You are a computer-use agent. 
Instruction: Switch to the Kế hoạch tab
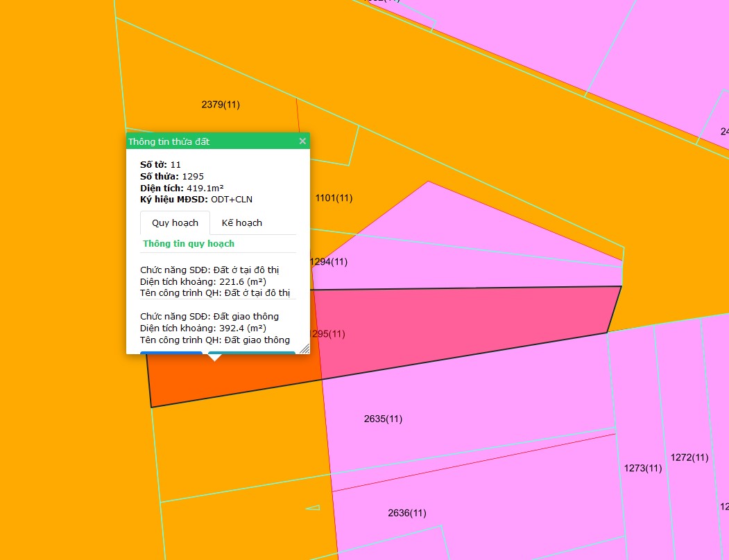point(242,223)
